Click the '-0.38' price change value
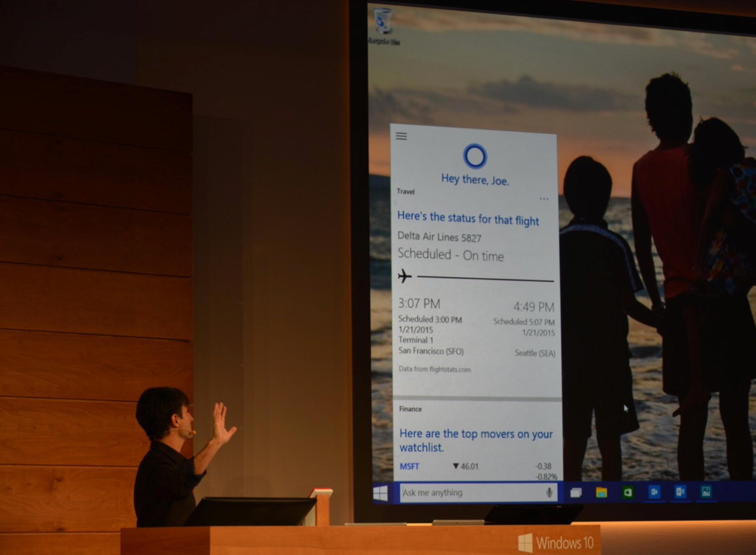The height and width of the screenshot is (555, 756). [543, 466]
